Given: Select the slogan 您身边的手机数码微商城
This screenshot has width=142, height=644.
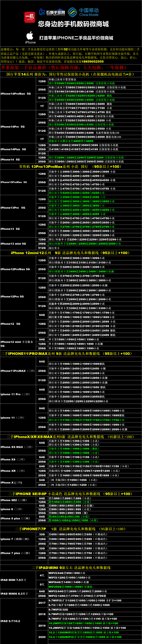Looking at the screenshot, I should coord(73,24).
